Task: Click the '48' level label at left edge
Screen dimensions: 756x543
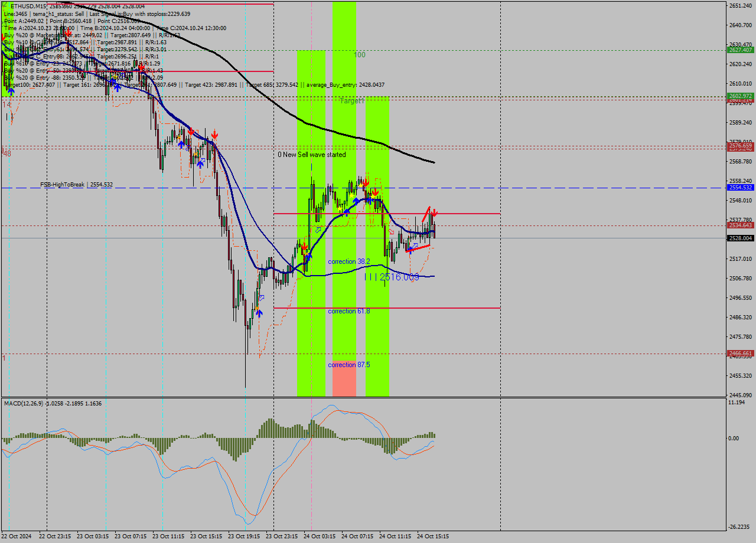Action: click(x=7, y=153)
